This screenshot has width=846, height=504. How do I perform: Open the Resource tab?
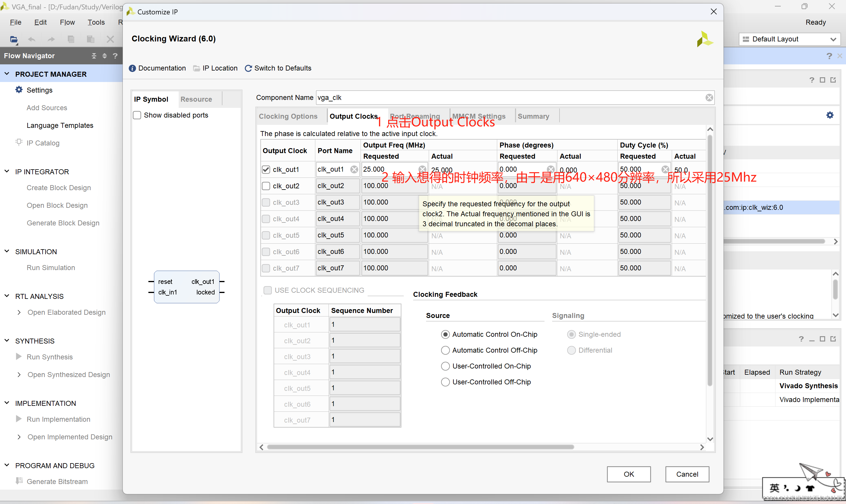pyautogui.click(x=196, y=99)
